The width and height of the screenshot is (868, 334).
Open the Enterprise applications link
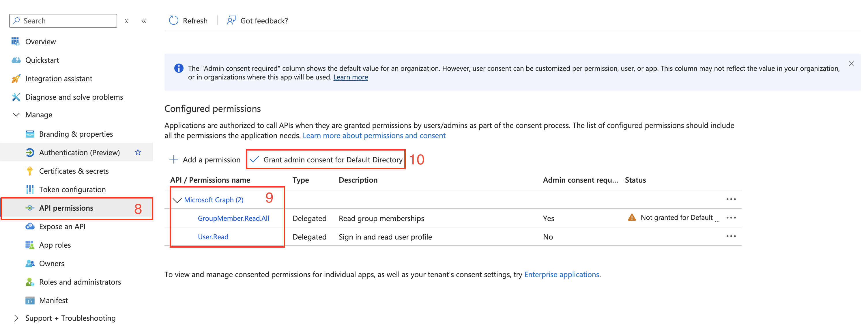point(561,274)
